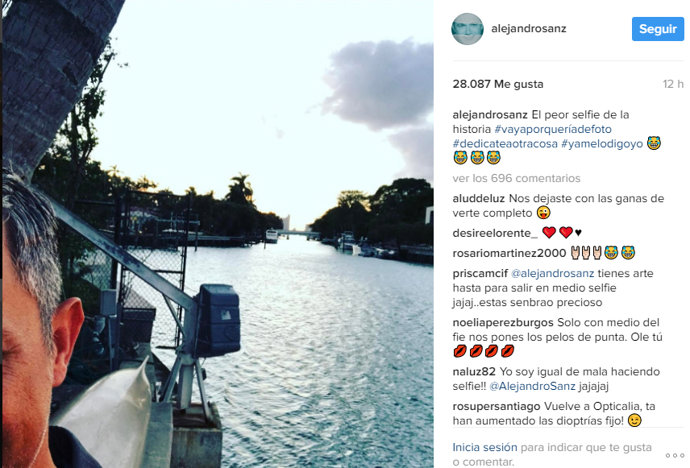
Task: Open commenter noeliaperezburgos profile
Action: coord(503,322)
